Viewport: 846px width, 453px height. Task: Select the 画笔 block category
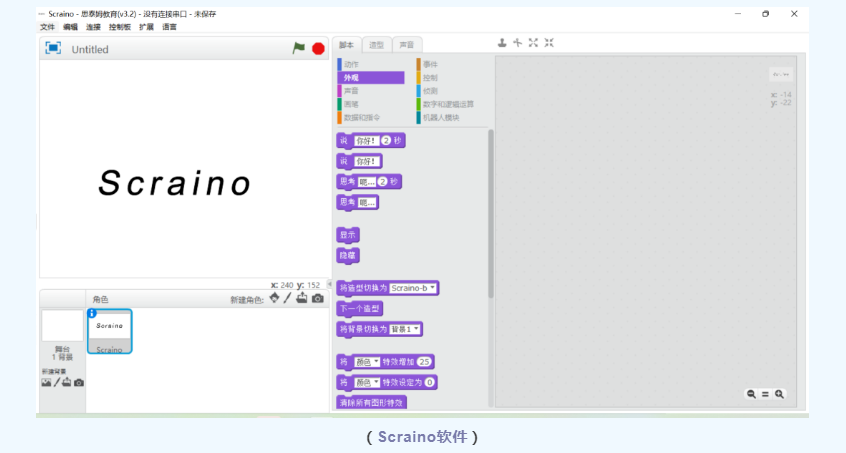371,104
